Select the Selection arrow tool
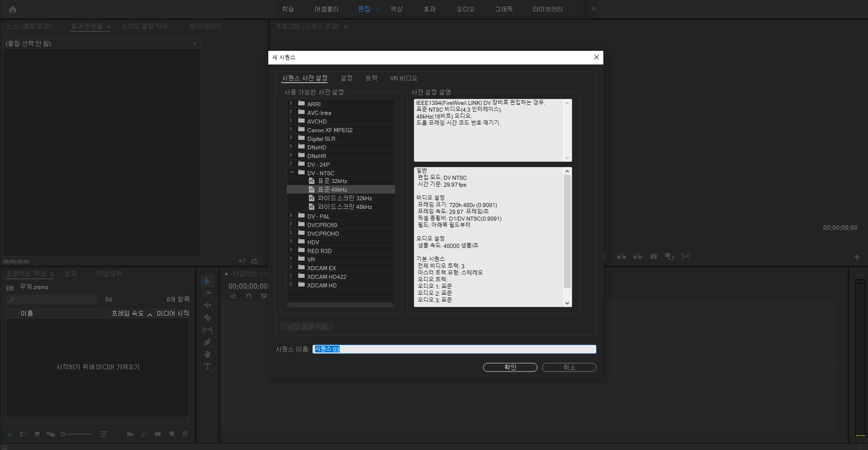Image resolution: width=868 pixels, height=450 pixels. coord(207,281)
